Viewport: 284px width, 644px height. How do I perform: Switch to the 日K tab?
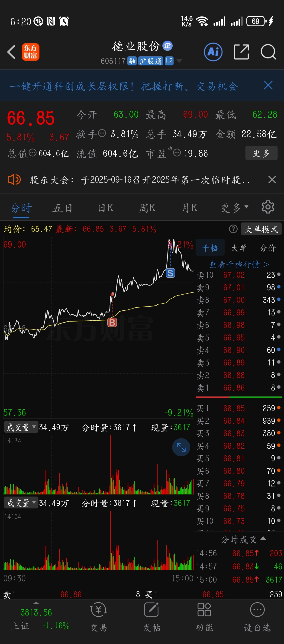pyautogui.click(x=106, y=208)
